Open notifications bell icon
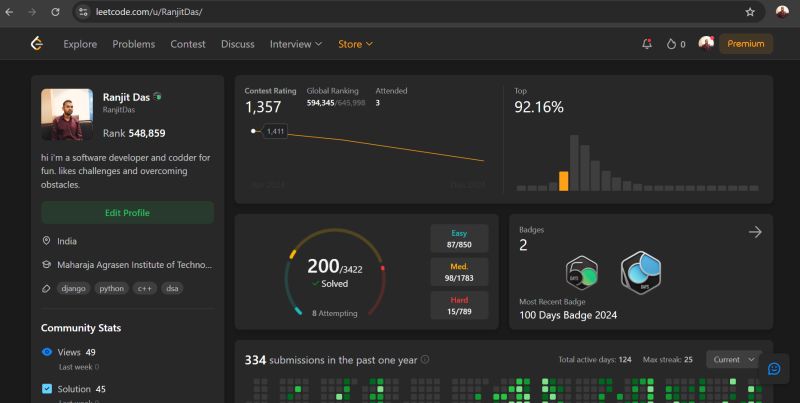Image resolution: width=800 pixels, height=403 pixels. 647,44
